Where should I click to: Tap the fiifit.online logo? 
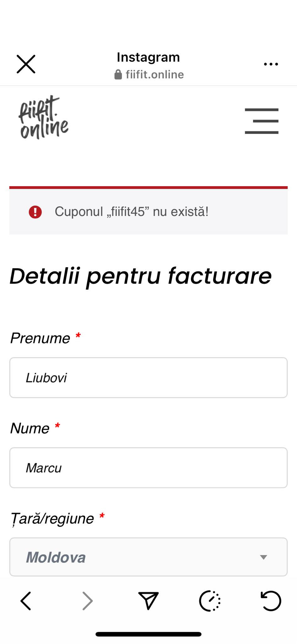43,117
